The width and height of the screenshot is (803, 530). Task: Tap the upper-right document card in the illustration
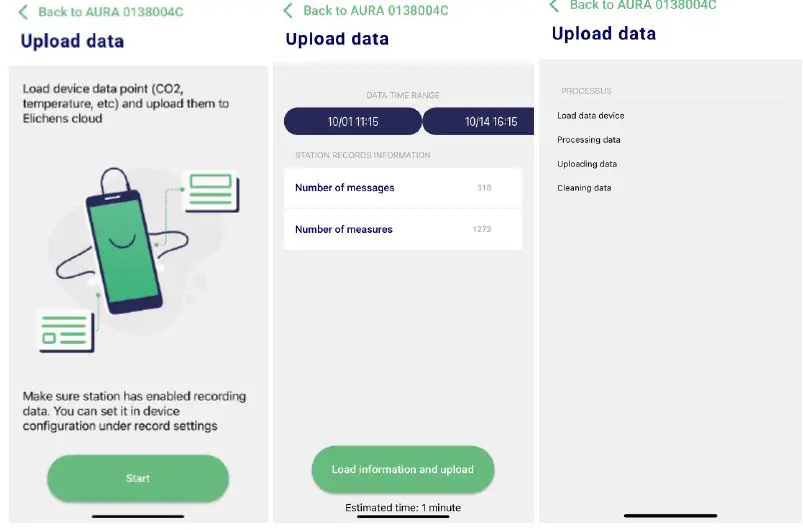coord(210,191)
